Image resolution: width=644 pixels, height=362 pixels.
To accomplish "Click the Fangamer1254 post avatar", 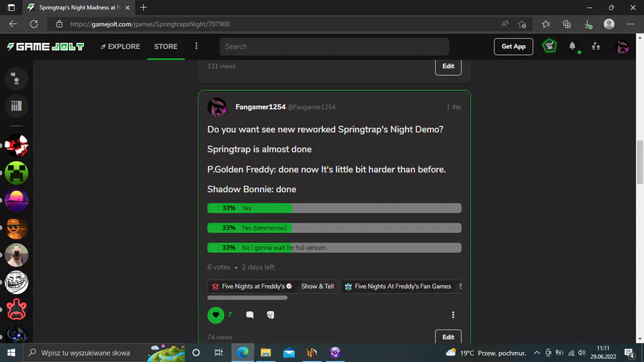I will tap(217, 107).
